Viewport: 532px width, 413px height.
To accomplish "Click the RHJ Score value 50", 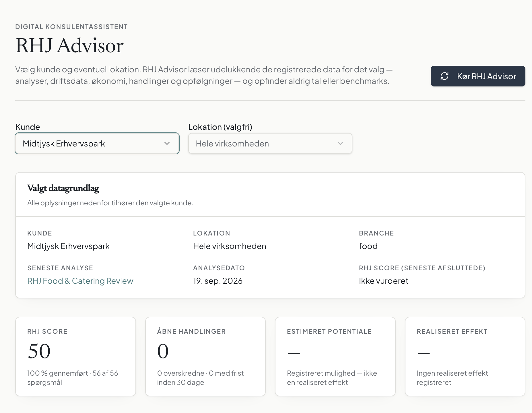I will 39,351.
